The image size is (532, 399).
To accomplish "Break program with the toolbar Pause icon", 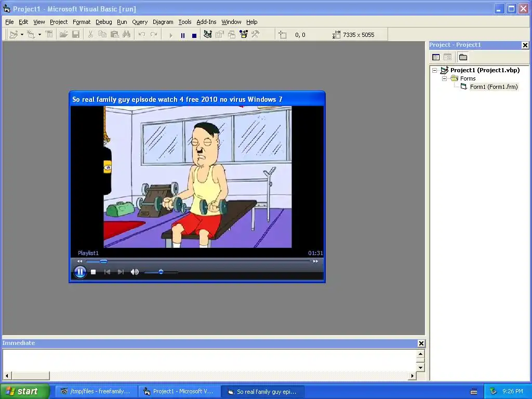I will click(183, 35).
